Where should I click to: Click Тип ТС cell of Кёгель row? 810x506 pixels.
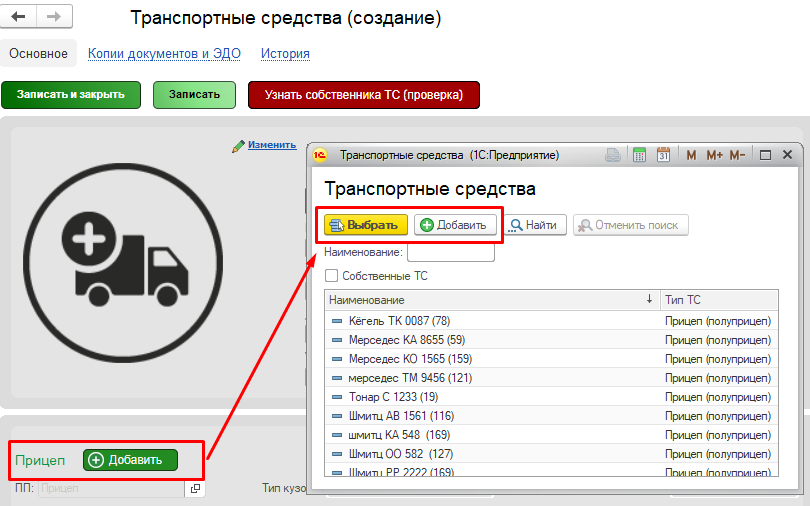[718, 321]
